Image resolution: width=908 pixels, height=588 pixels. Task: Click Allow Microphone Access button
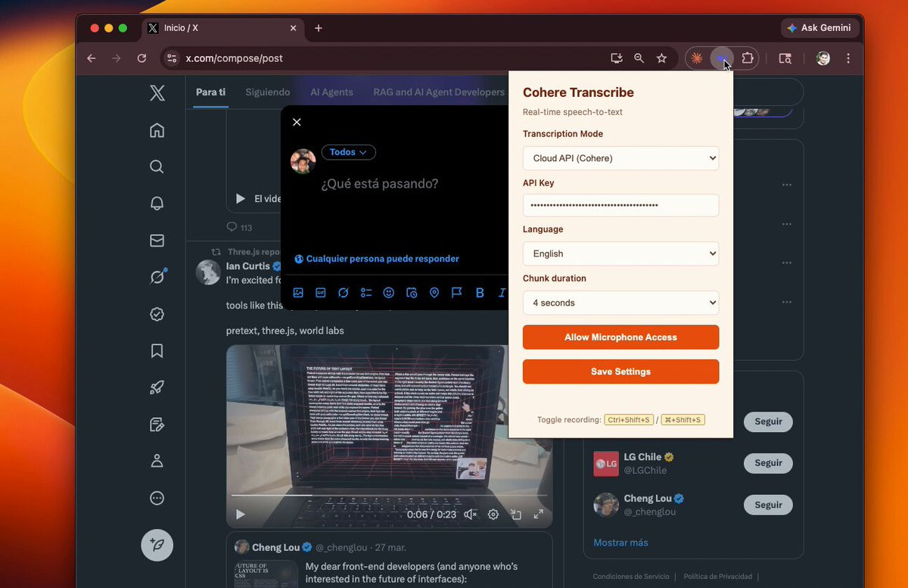pos(620,338)
